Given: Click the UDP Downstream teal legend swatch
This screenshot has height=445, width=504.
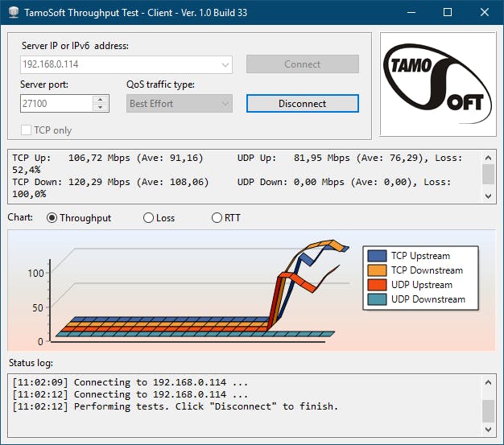Looking at the screenshot, I should (x=377, y=299).
